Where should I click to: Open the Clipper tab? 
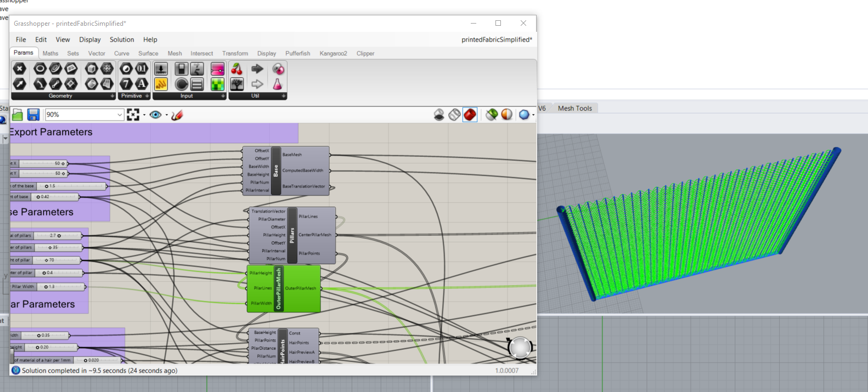pyautogui.click(x=365, y=53)
